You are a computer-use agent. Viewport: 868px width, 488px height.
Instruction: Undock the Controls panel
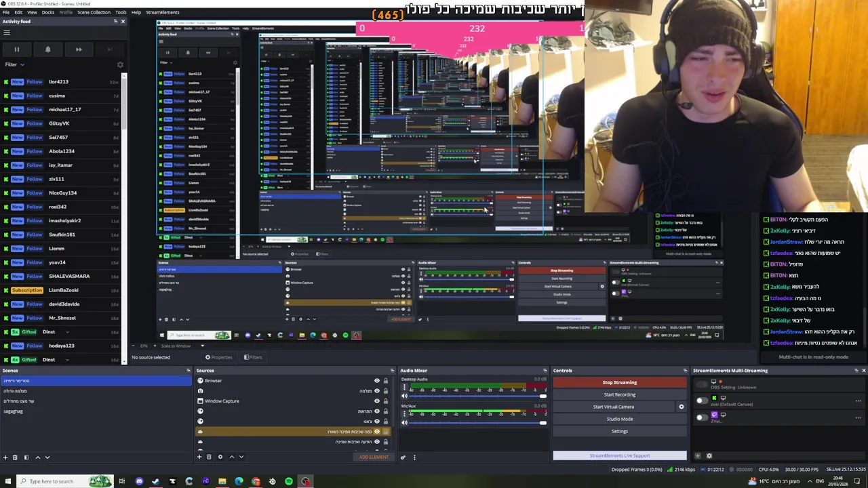pos(685,371)
